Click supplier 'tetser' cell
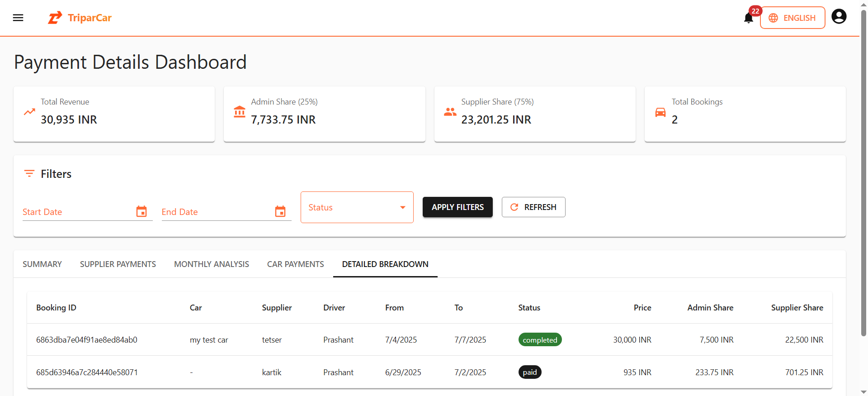 pos(272,340)
